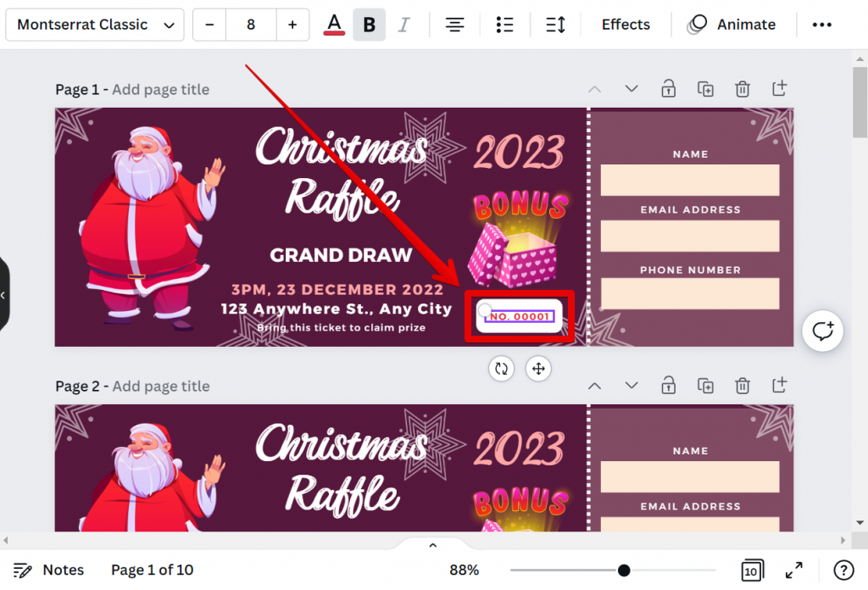Lock Page 2 with the padlock

click(668, 386)
